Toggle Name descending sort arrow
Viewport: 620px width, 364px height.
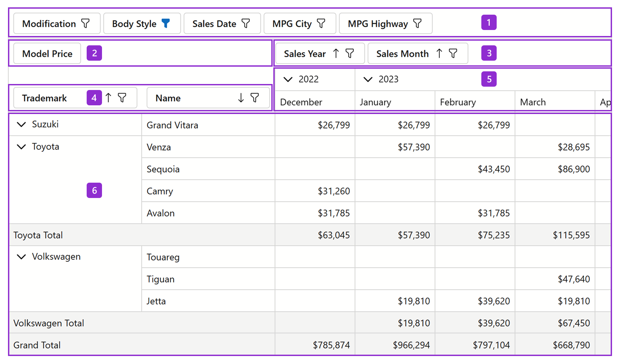pyautogui.click(x=241, y=98)
